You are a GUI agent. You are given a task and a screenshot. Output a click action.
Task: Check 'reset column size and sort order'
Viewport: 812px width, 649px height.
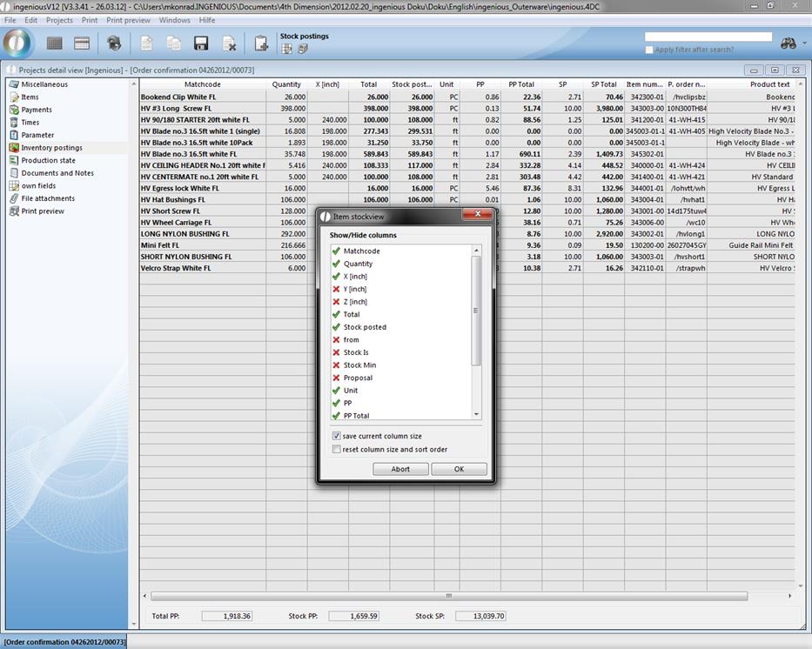pyautogui.click(x=337, y=449)
